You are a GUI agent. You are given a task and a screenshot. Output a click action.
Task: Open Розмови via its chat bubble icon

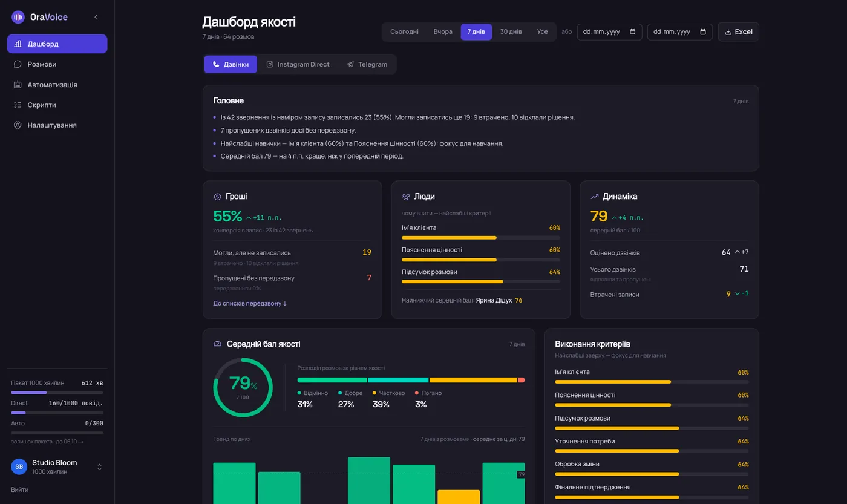point(18,64)
